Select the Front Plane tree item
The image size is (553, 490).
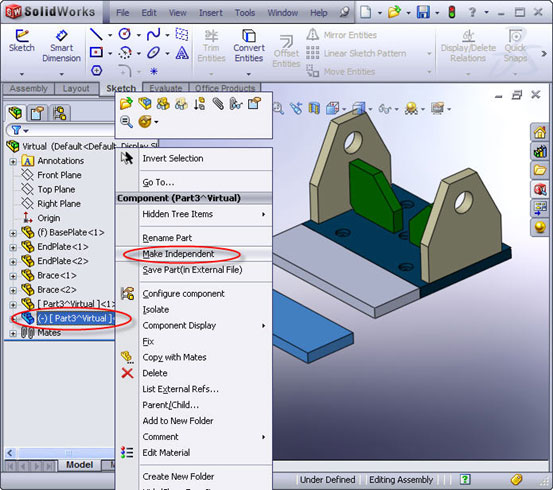pos(59,175)
